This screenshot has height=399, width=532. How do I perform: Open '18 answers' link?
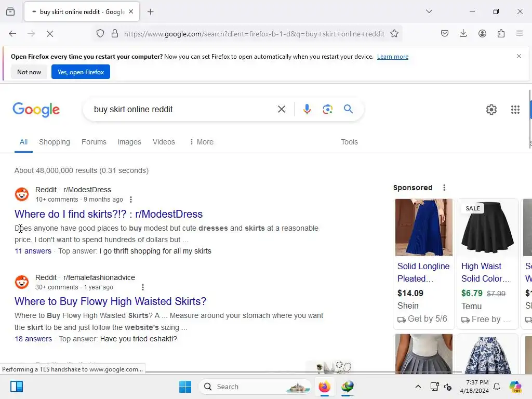click(x=33, y=339)
